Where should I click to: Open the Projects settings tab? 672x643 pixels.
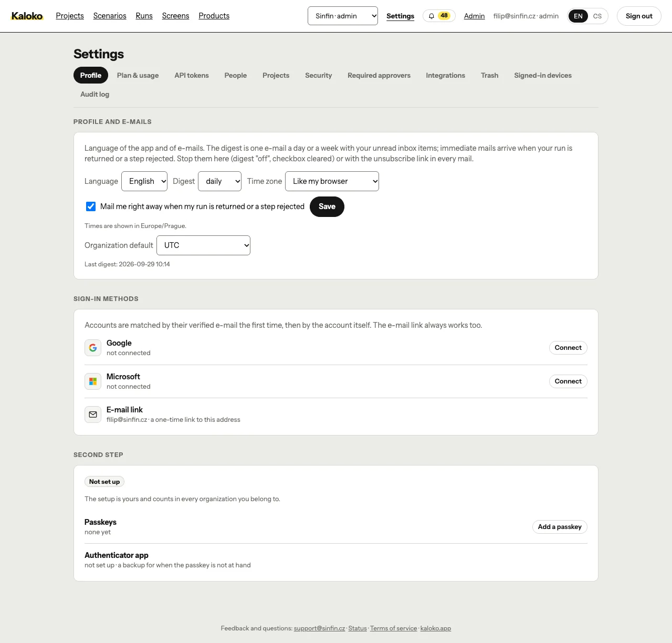point(276,76)
